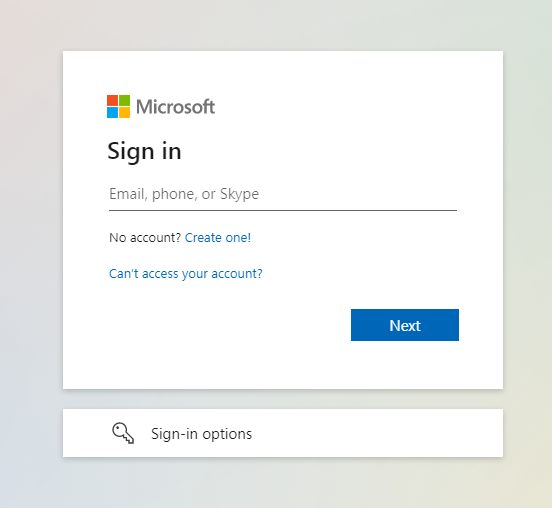Viewport: 552px width, 508px height.
Task: Click the underline of the email field
Action: (x=283, y=210)
